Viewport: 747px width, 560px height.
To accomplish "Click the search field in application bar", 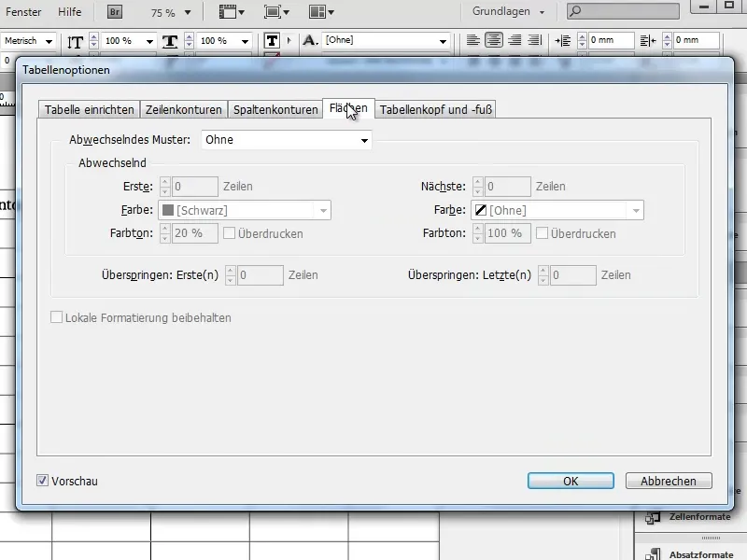I will pos(623,11).
